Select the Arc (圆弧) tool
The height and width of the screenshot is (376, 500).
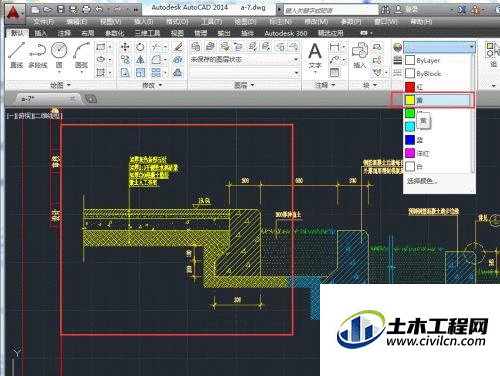[81, 54]
